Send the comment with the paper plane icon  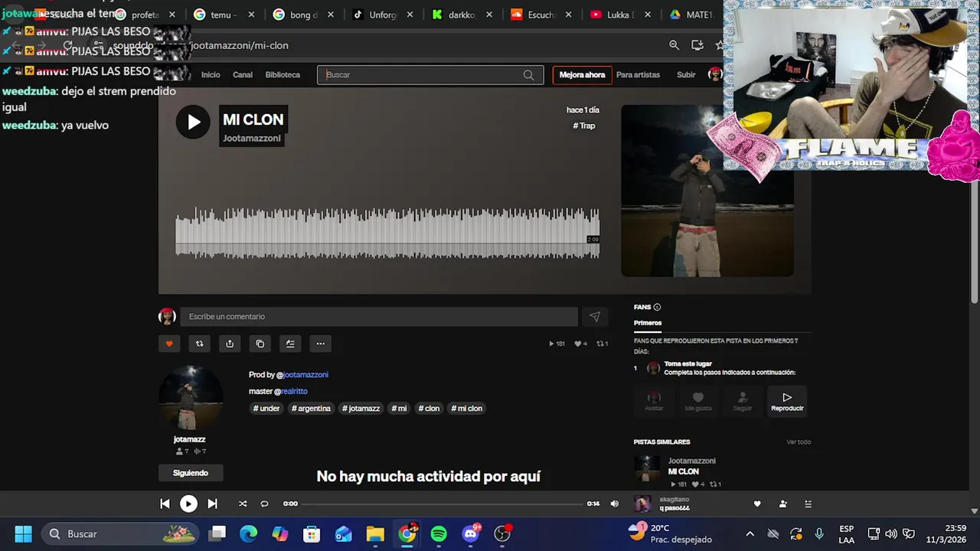point(595,317)
